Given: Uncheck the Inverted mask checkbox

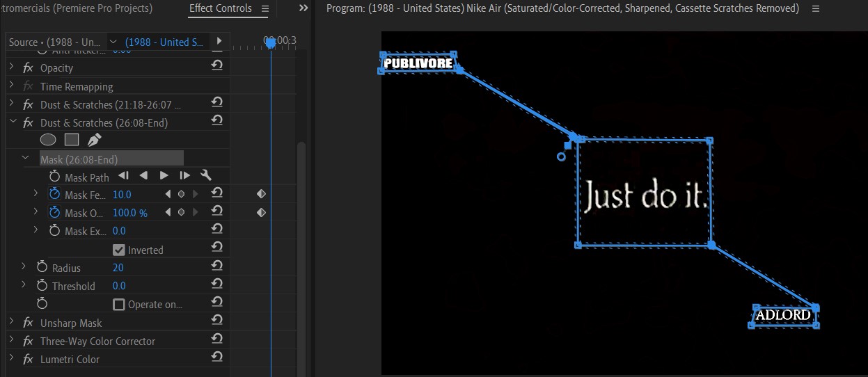Looking at the screenshot, I should click(118, 250).
